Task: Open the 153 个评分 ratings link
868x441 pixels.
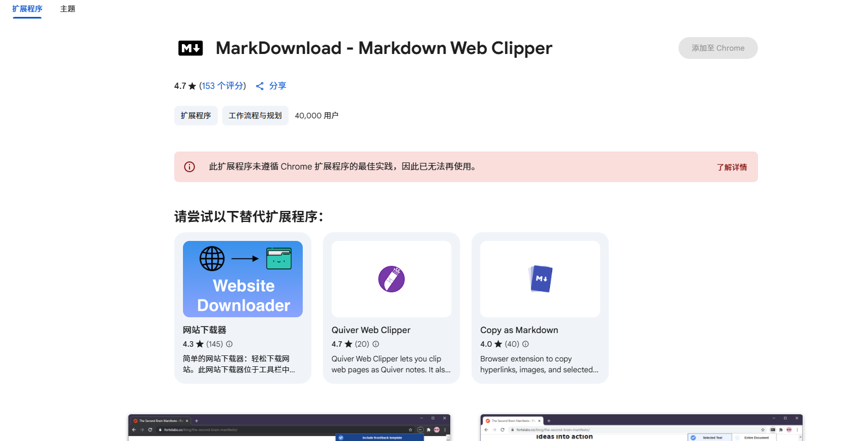Action: click(223, 86)
